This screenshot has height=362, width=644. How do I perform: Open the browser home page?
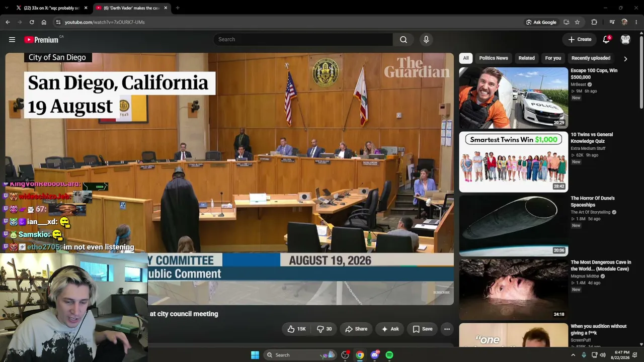pos(44,22)
